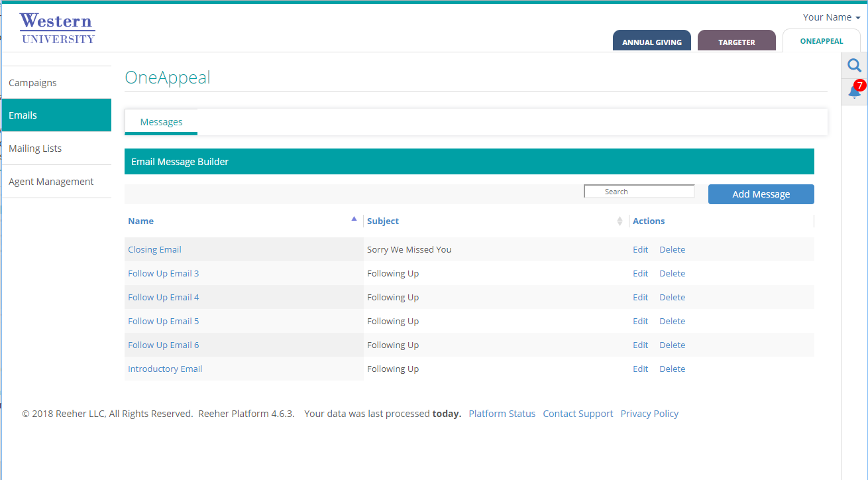Select Emails in the sidebar
The width and height of the screenshot is (868, 480).
pyautogui.click(x=23, y=115)
